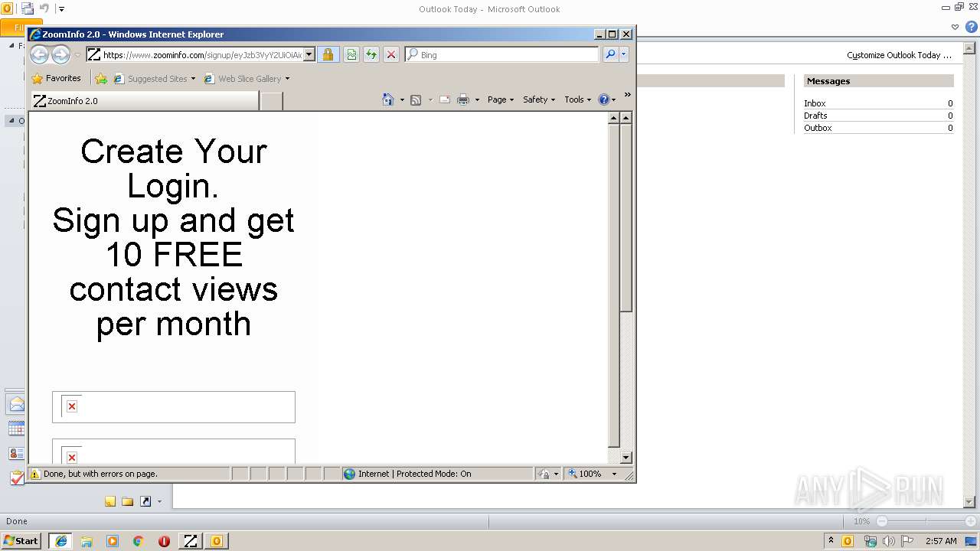Open Opera from the taskbar

tap(164, 541)
